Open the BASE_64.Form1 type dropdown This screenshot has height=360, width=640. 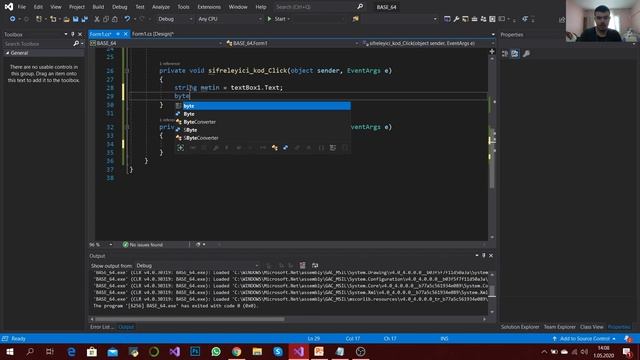coord(292,43)
